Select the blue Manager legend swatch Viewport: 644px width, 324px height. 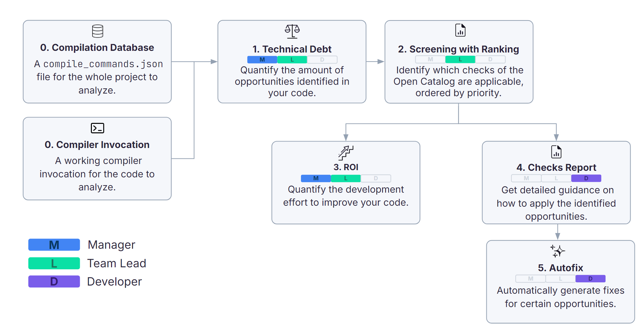pos(54,245)
